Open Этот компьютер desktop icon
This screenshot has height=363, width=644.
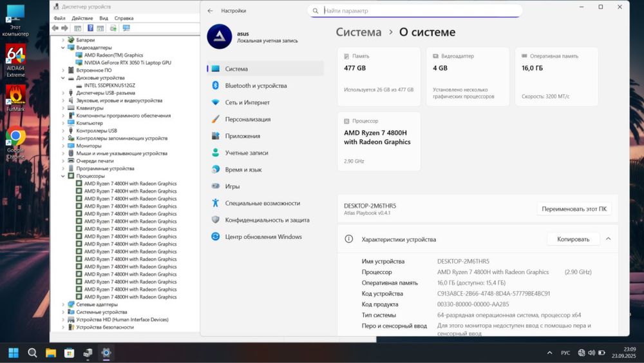point(15,21)
